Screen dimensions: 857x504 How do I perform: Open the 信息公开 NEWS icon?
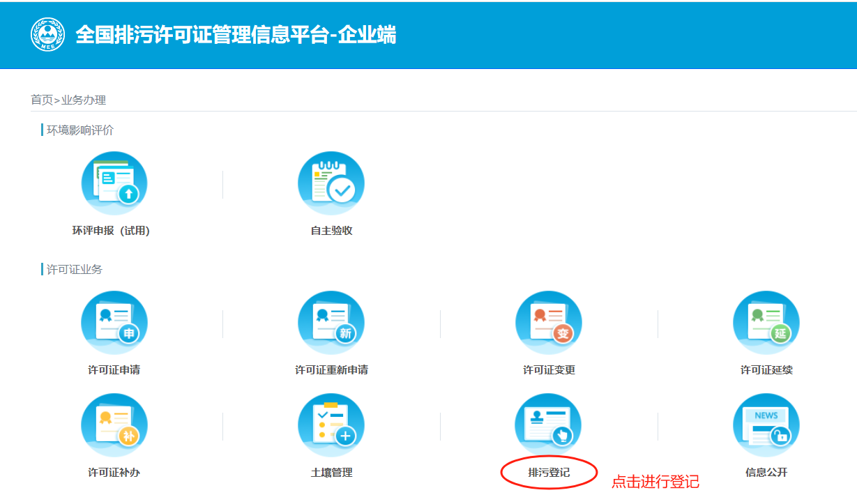[x=766, y=426]
